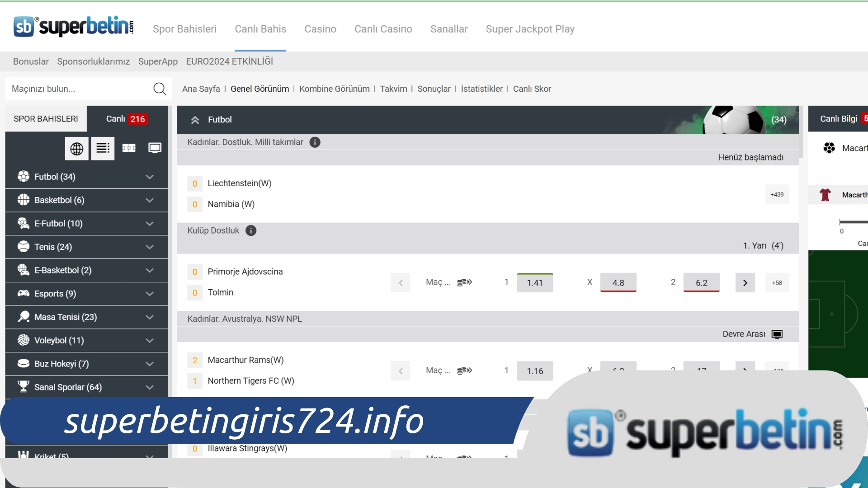Select odds 1.41 for Primorje Ajdovscina

click(x=535, y=283)
